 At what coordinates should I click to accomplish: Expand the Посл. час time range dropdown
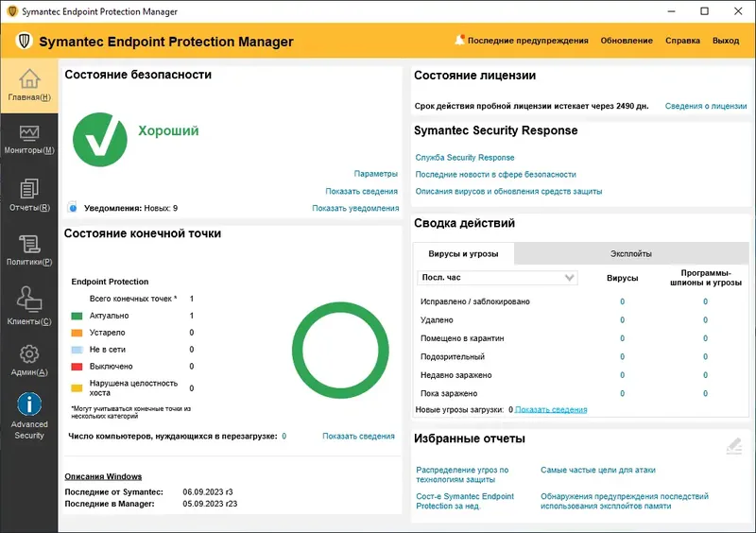[497, 277]
